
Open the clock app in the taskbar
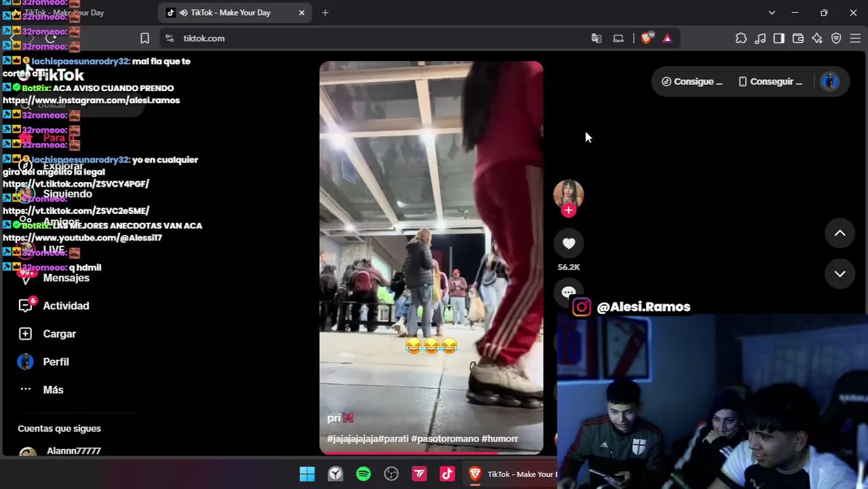336,474
